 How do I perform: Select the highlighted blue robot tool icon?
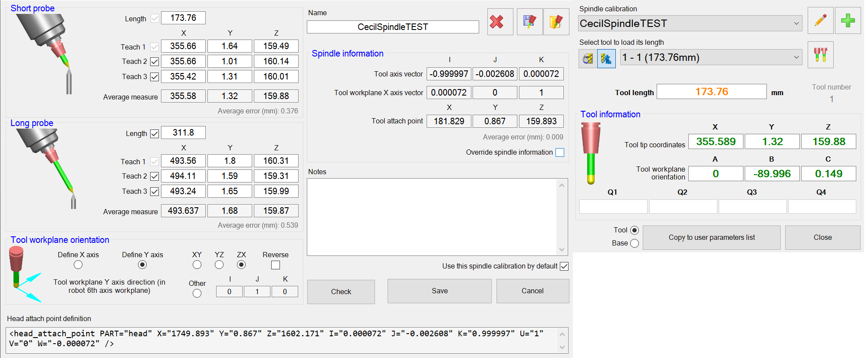606,58
